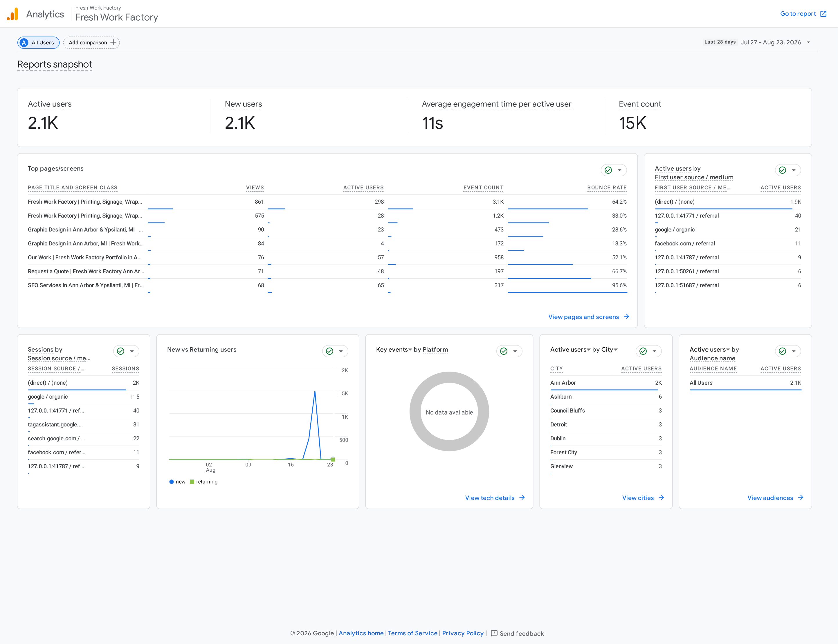Click the green check icon in First user source card

pos(782,170)
